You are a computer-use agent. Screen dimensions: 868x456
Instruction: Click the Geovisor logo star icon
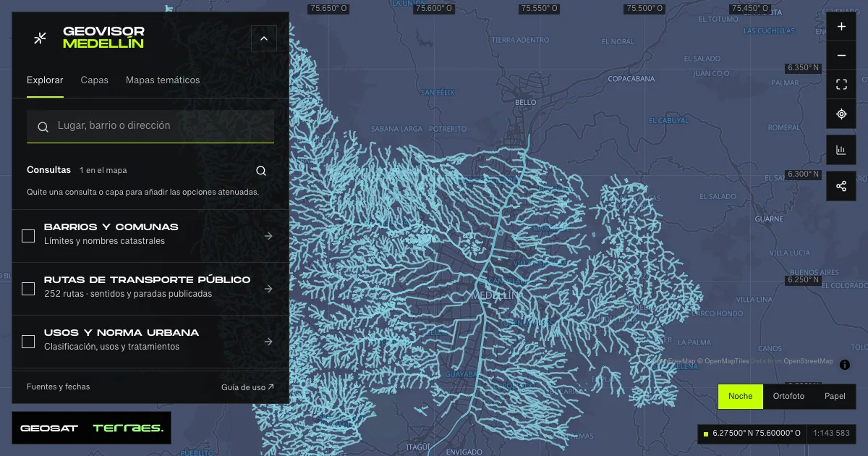click(x=41, y=38)
